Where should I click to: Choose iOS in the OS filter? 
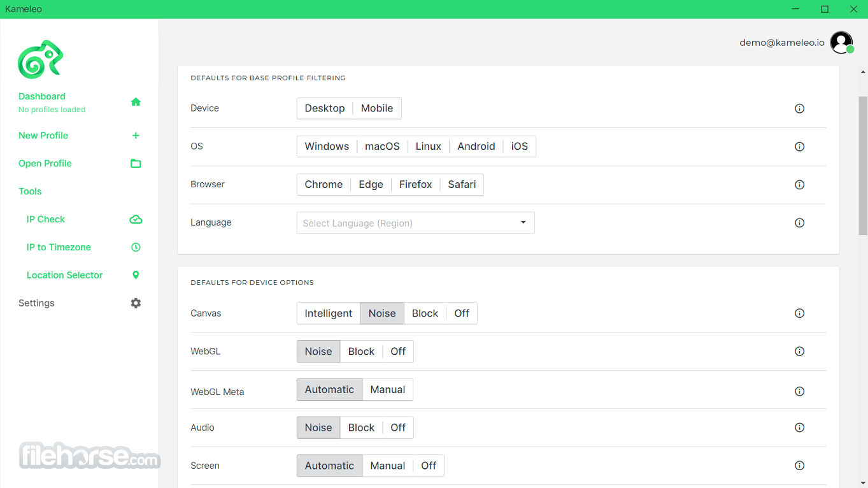[520, 147]
